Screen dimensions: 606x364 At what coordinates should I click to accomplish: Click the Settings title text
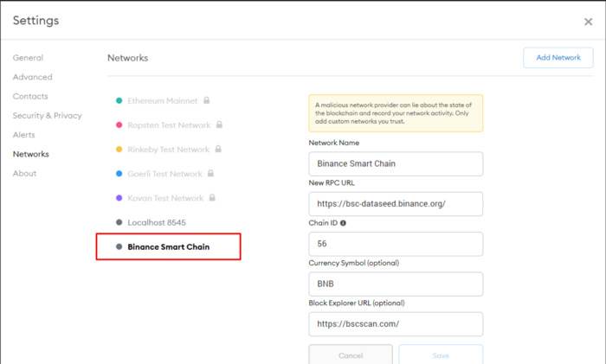pos(36,21)
